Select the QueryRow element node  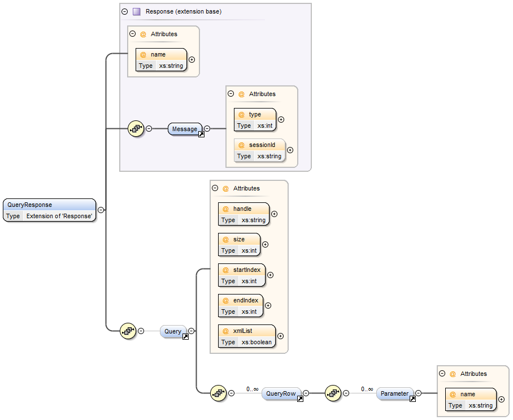point(281,393)
